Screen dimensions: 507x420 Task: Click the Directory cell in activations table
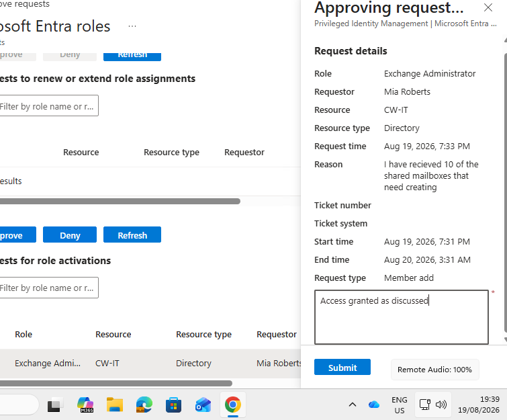[193, 363]
